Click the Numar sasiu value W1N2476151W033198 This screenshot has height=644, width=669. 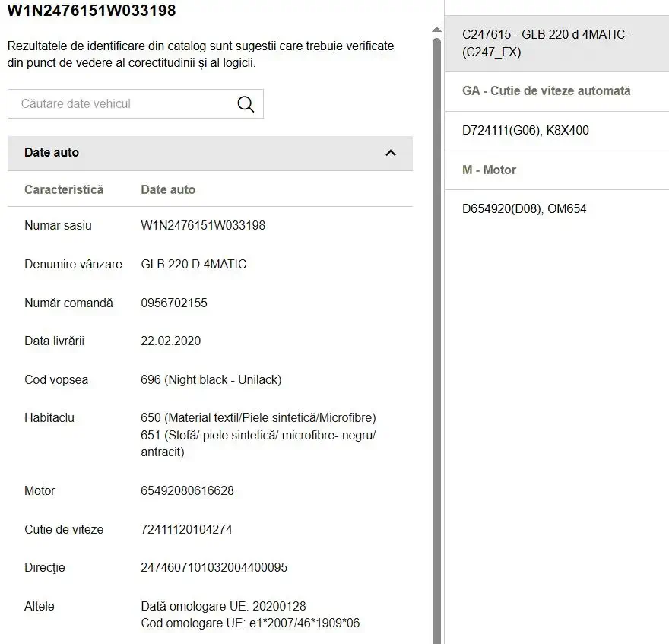point(203,225)
